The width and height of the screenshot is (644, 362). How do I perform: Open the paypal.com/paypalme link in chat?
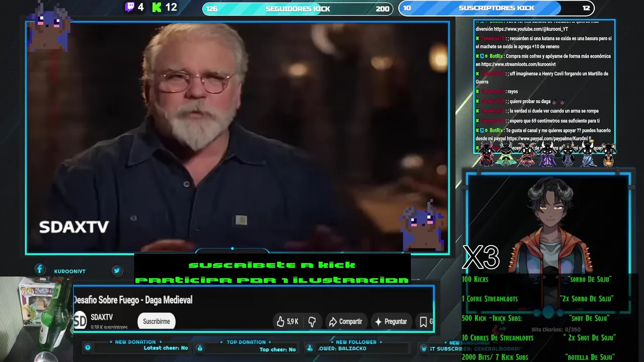[547, 138]
